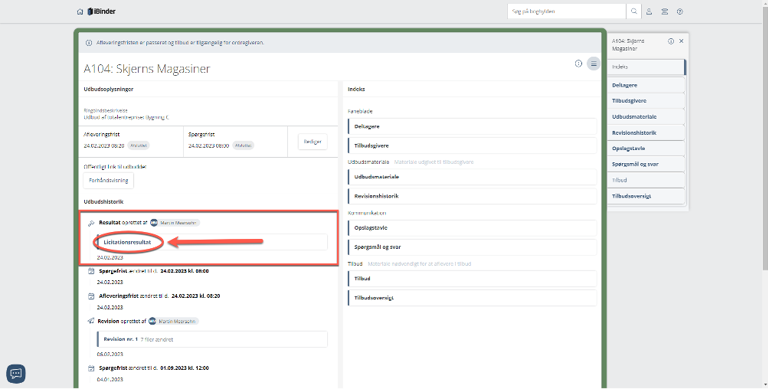Click the Revision megaphone icon in history

tap(91, 321)
